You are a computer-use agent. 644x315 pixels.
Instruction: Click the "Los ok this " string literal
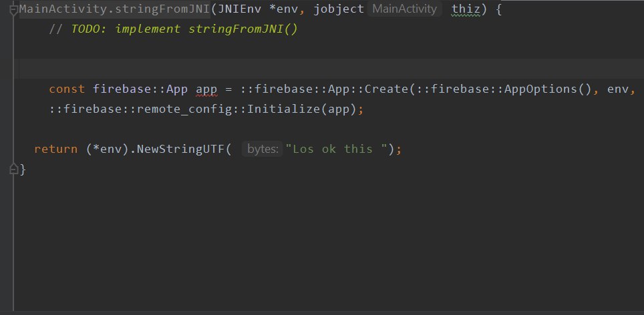(x=337, y=149)
